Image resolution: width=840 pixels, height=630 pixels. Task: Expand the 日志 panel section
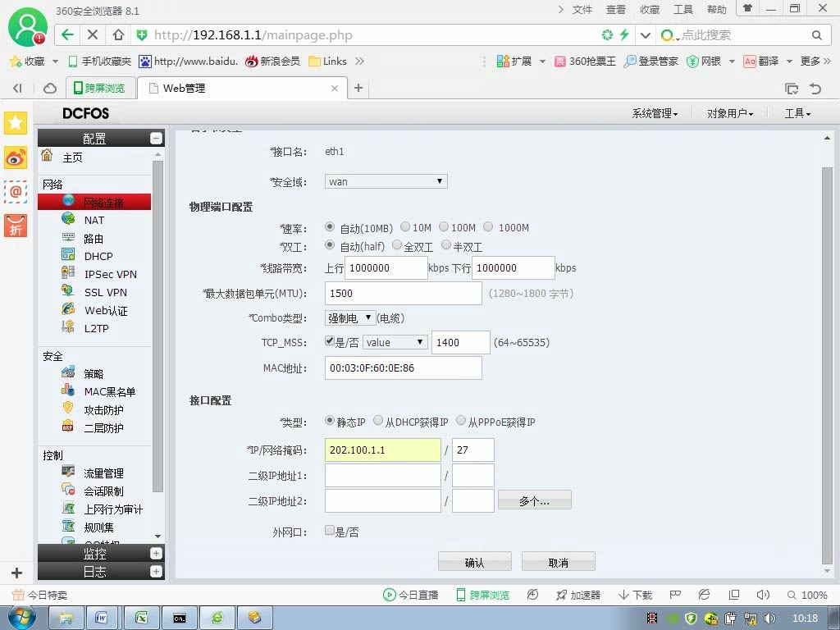(x=156, y=572)
